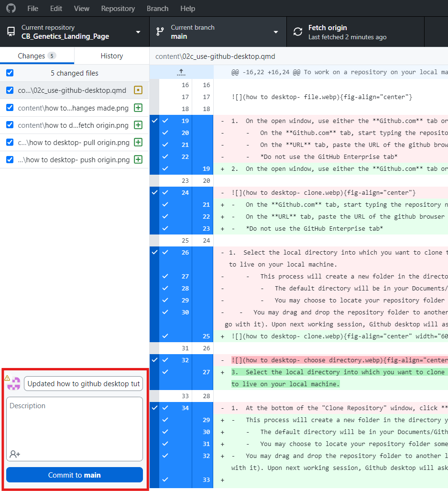Uncheck the changes made.png file checkbox
Screen dimensions: 448x491
[x=10, y=108]
